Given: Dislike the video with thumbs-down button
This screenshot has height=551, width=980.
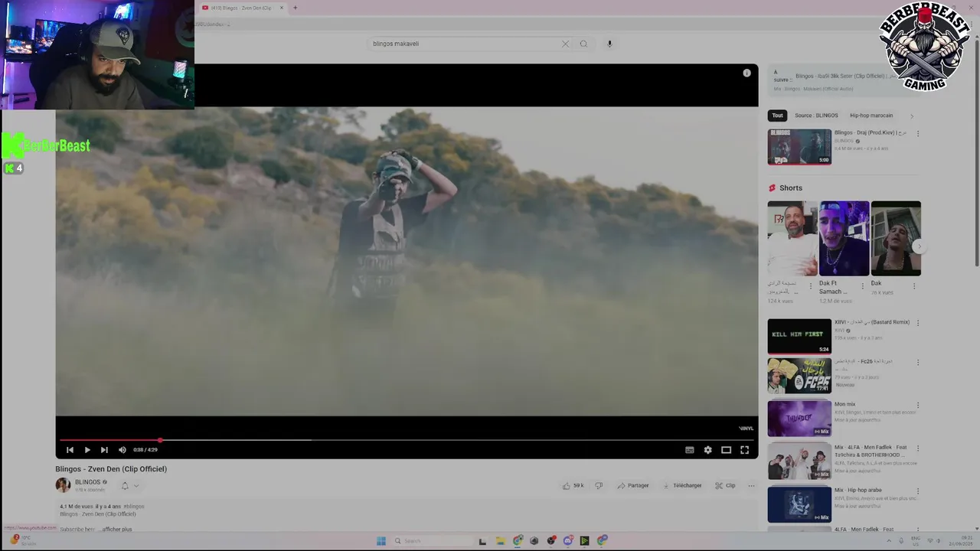Looking at the screenshot, I should pyautogui.click(x=599, y=485).
